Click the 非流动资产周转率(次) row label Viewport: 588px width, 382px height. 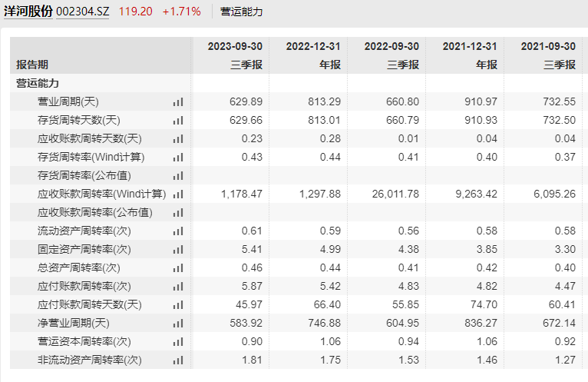click(90, 360)
